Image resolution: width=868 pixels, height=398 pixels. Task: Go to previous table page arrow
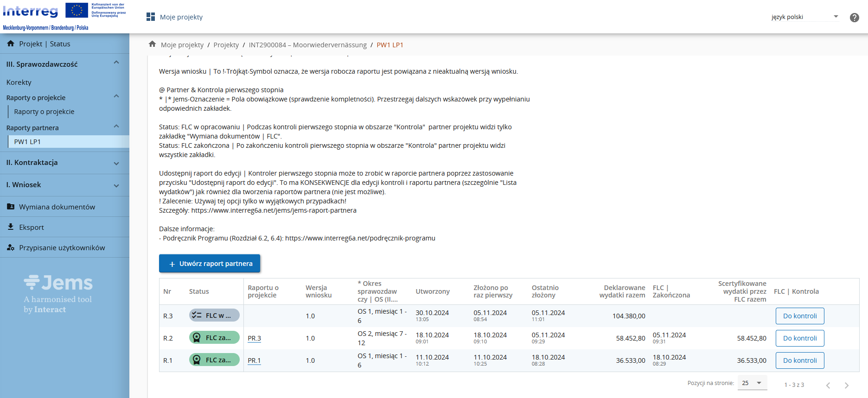(828, 385)
